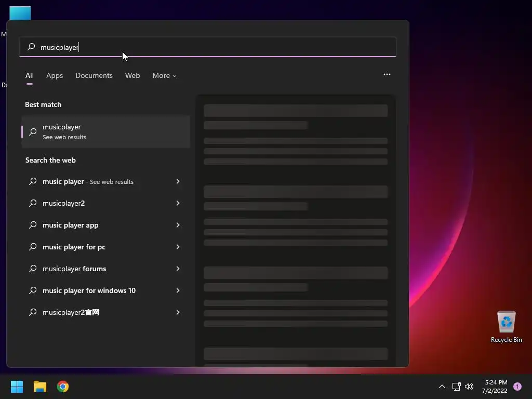The height and width of the screenshot is (399, 532).
Task: Expand chevron beside 'music player for pc'
Action: tap(178, 247)
